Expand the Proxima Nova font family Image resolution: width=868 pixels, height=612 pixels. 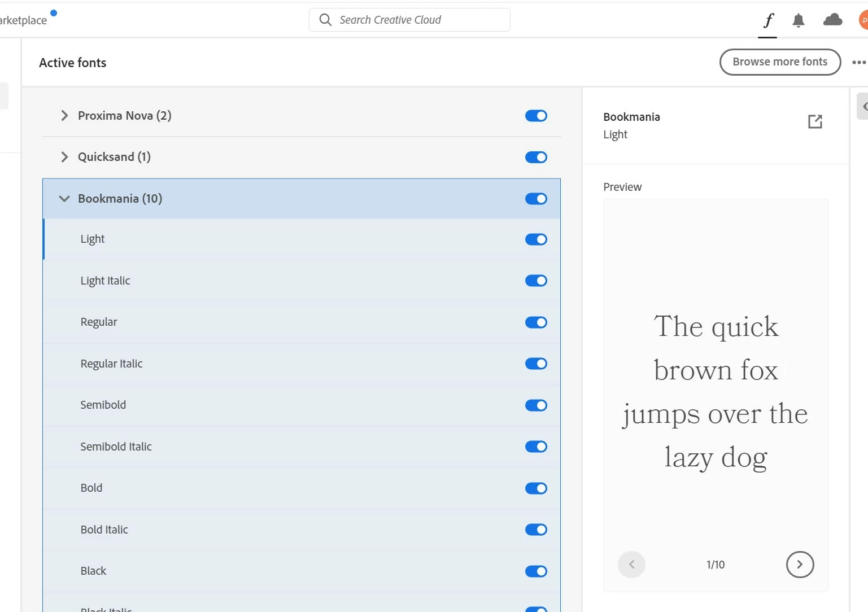64,116
